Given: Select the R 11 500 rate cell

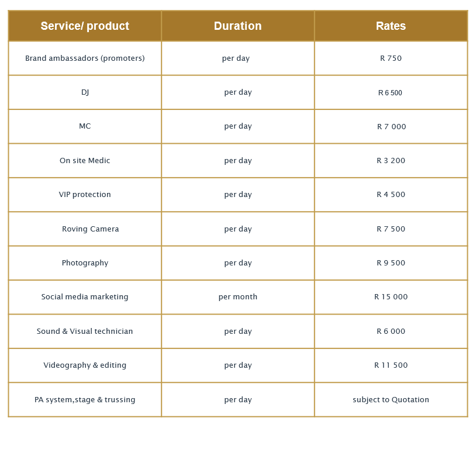Looking at the screenshot, I should coord(391,365).
